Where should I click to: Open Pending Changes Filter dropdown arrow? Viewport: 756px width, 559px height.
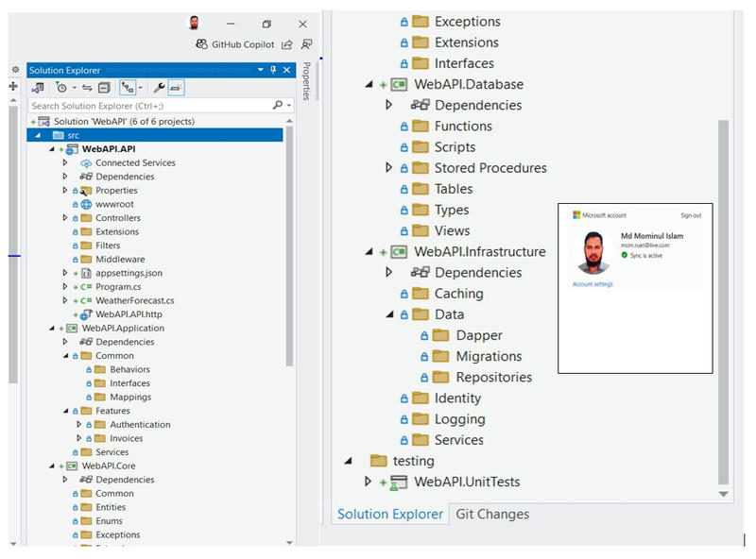click(x=75, y=88)
